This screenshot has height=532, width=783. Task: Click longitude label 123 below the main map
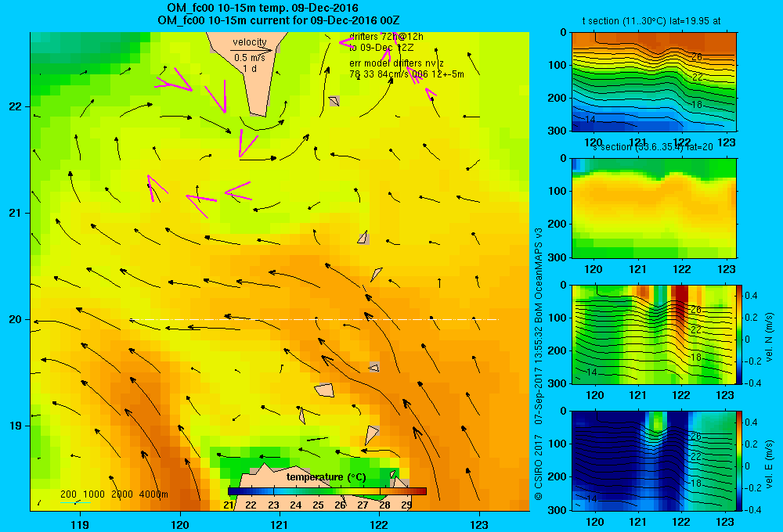point(479,525)
